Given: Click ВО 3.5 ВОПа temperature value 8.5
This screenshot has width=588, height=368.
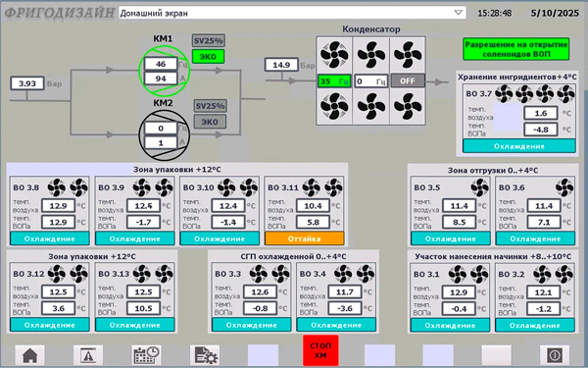Looking at the screenshot, I should (x=459, y=222).
